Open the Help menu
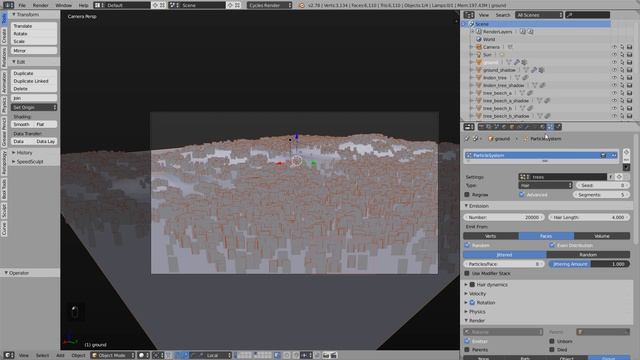Image resolution: width=640 pixels, height=360 pixels. (83, 5)
